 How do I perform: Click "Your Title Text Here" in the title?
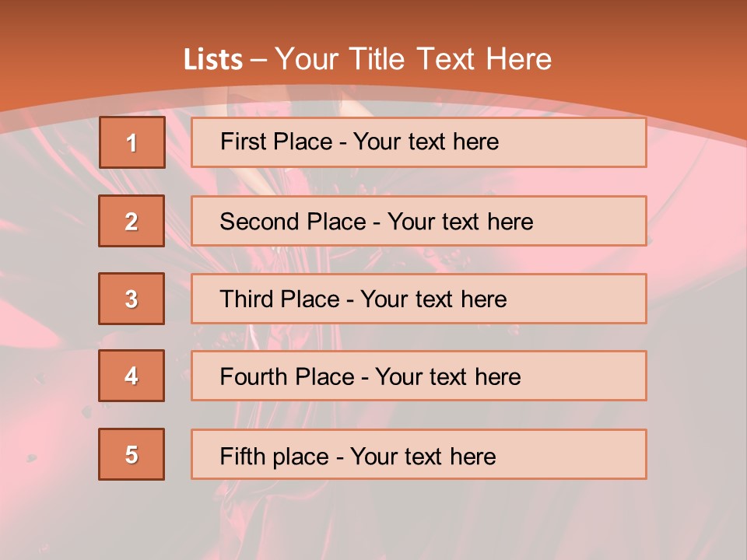[x=413, y=59]
